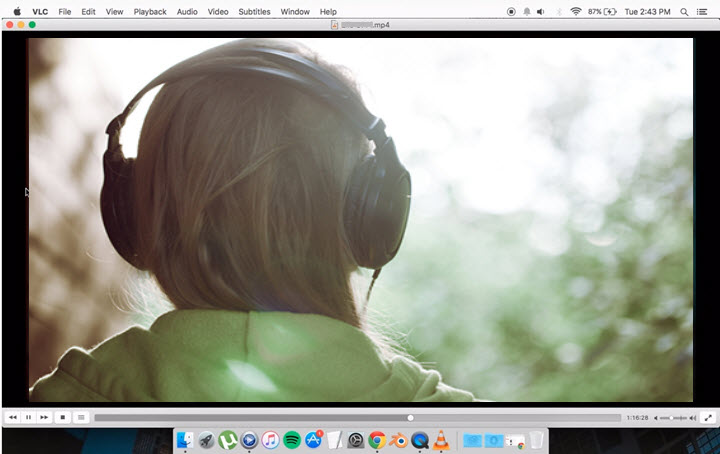
Task: Mute audio via small speaker icon
Action: point(656,418)
